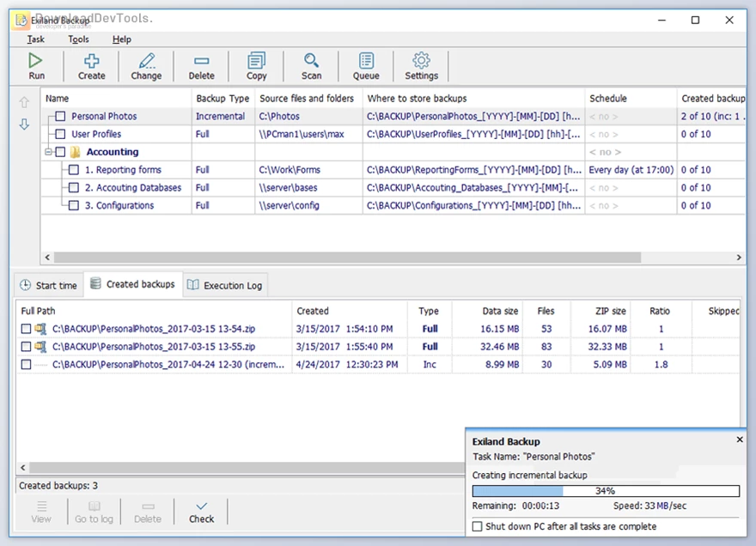Open the Task menu

(x=36, y=39)
